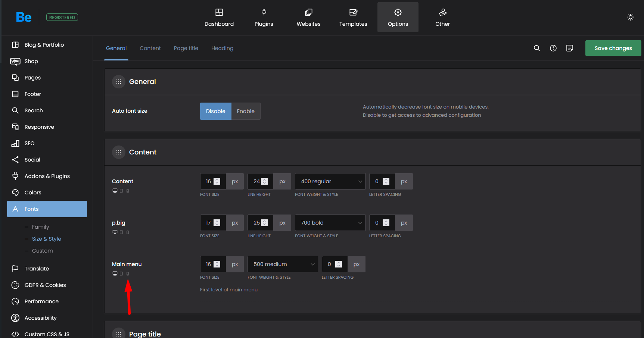The width and height of the screenshot is (644, 338).
Task: Open GDPR & Cookies settings
Action: 47,285
